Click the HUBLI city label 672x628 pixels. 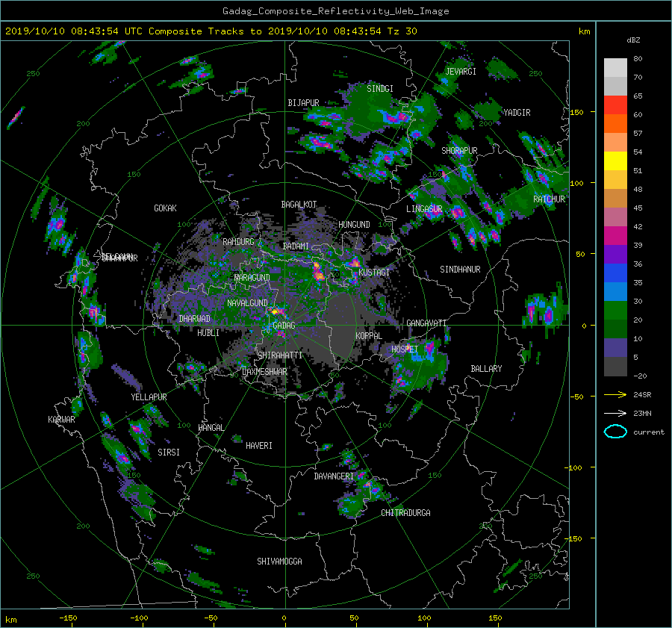pos(208,333)
